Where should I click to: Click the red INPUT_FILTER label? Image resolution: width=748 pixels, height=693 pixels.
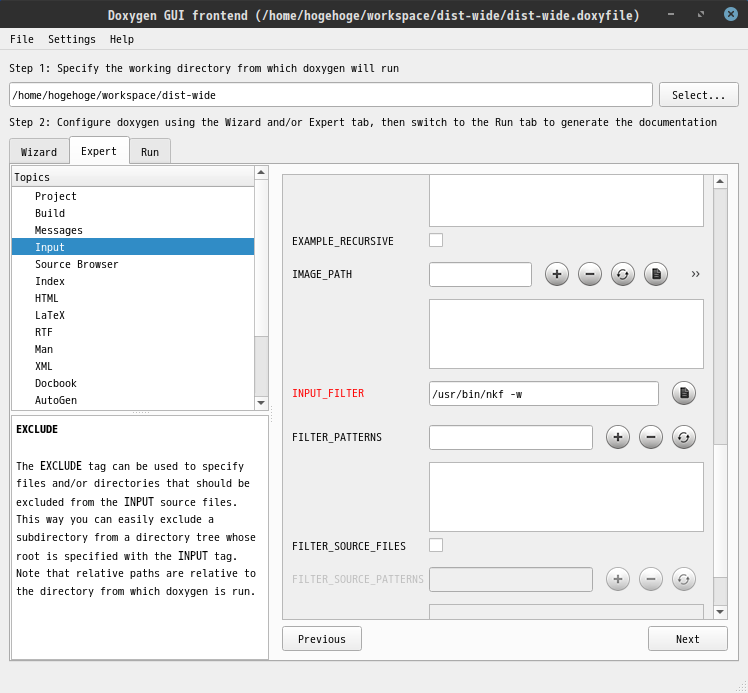point(328,393)
